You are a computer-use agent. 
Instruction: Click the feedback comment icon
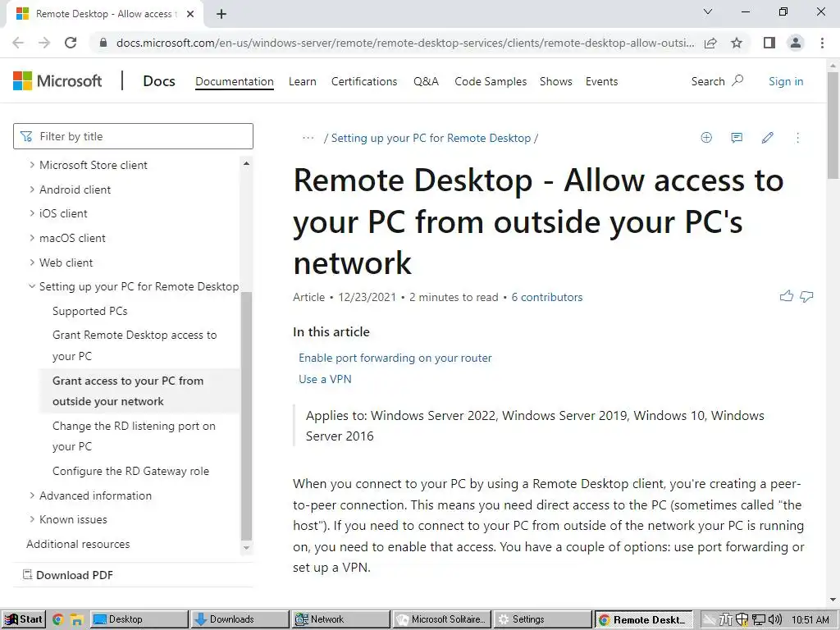(737, 138)
